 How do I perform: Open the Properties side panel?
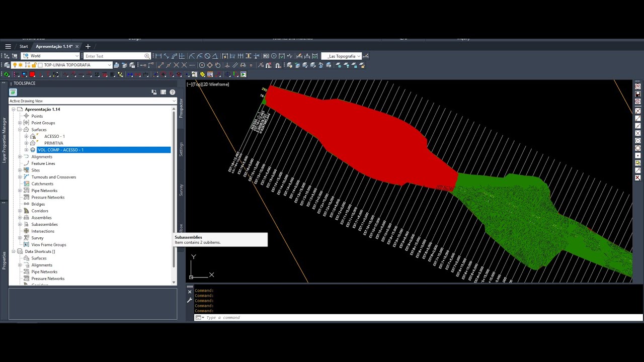5,260
